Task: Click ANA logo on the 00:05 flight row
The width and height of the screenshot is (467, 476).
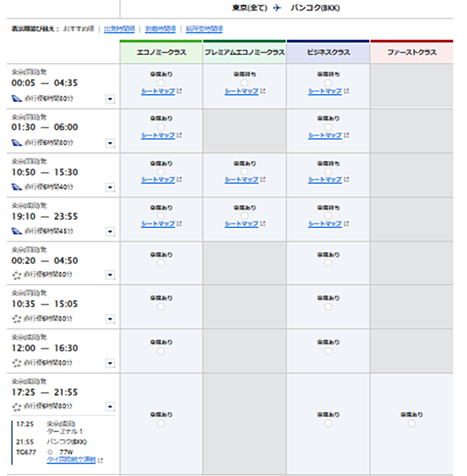Action: [17, 98]
